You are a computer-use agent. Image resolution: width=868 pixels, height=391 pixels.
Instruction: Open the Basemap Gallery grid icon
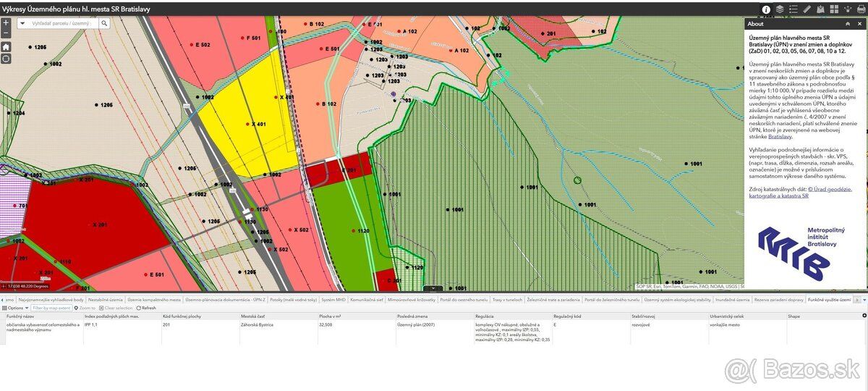[x=834, y=9]
